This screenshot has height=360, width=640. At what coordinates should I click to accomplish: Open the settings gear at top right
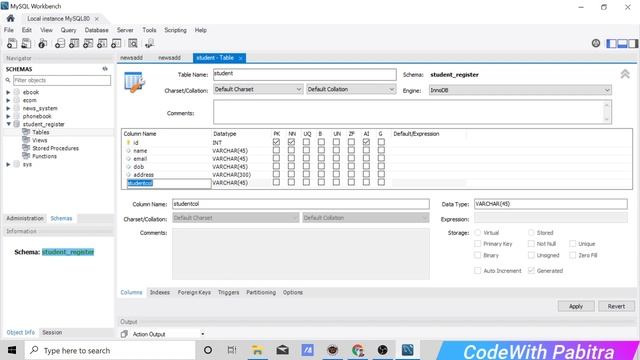(x=596, y=43)
